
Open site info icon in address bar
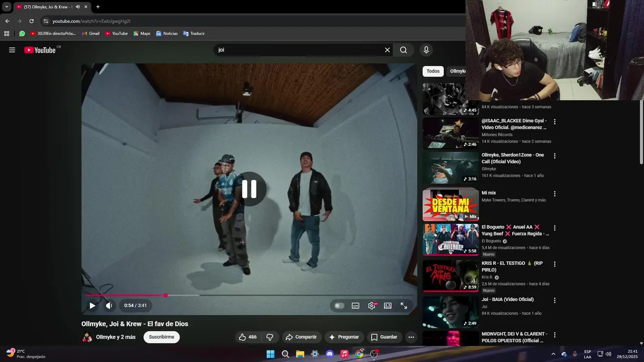click(46, 21)
